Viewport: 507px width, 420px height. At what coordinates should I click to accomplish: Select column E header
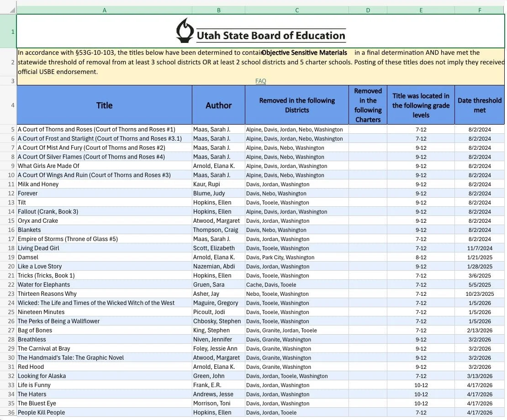[x=421, y=10]
